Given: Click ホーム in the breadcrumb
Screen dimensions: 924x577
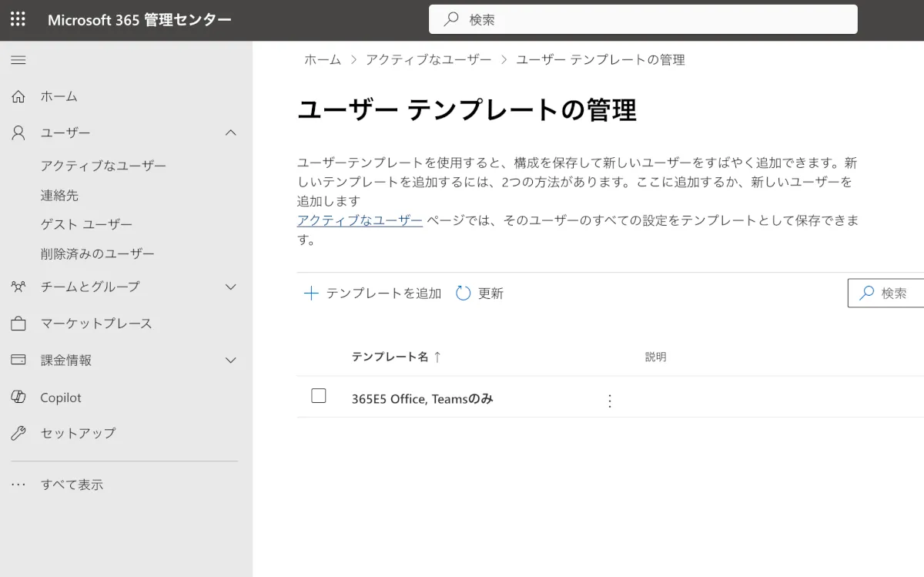Looking at the screenshot, I should pyautogui.click(x=323, y=59).
